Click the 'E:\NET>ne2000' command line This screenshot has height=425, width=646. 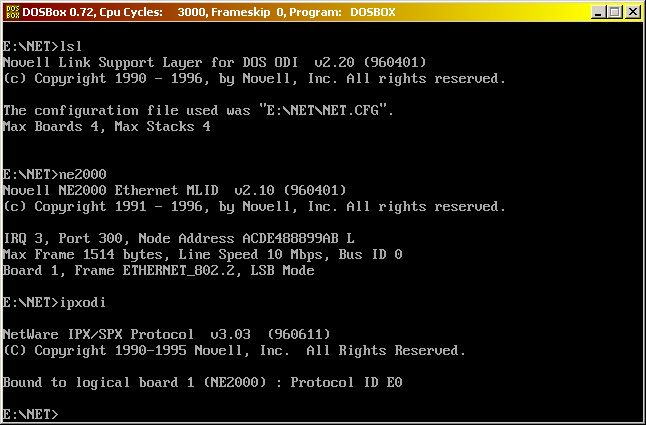[x=54, y=175]
